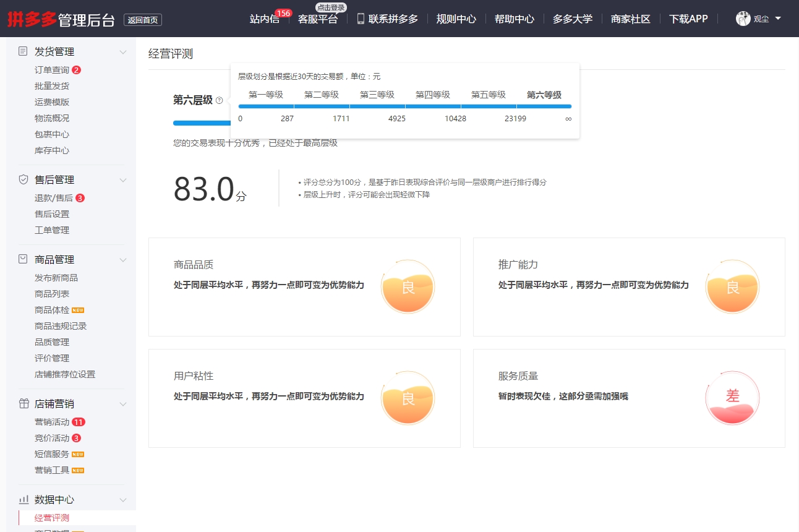Open 多多大学 in top navigation
This screenshot has width=799, height=532.
tap(573, 19)
